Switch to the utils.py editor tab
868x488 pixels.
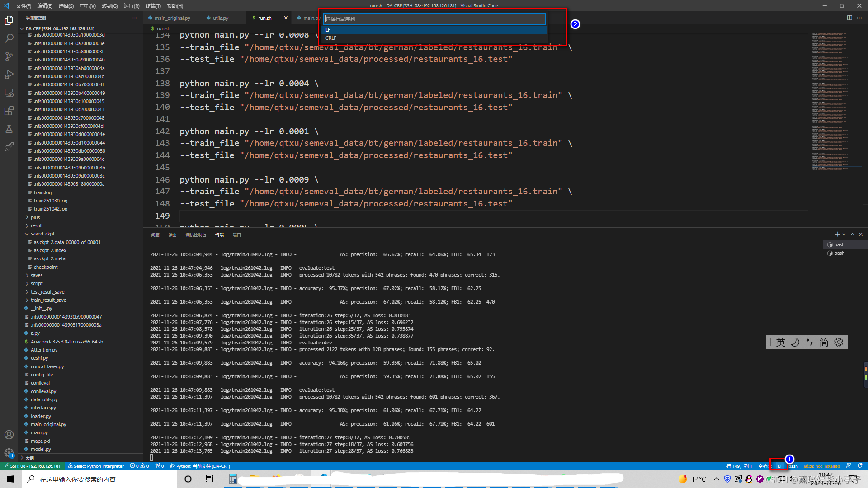(222, 18)
